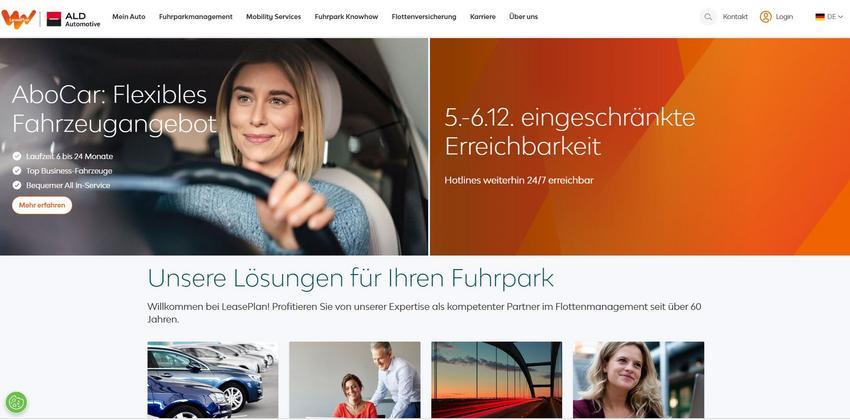This screenshot has height=420, width=850.
Task: Open the Mobility Services menu
Action: click(273, 17)
